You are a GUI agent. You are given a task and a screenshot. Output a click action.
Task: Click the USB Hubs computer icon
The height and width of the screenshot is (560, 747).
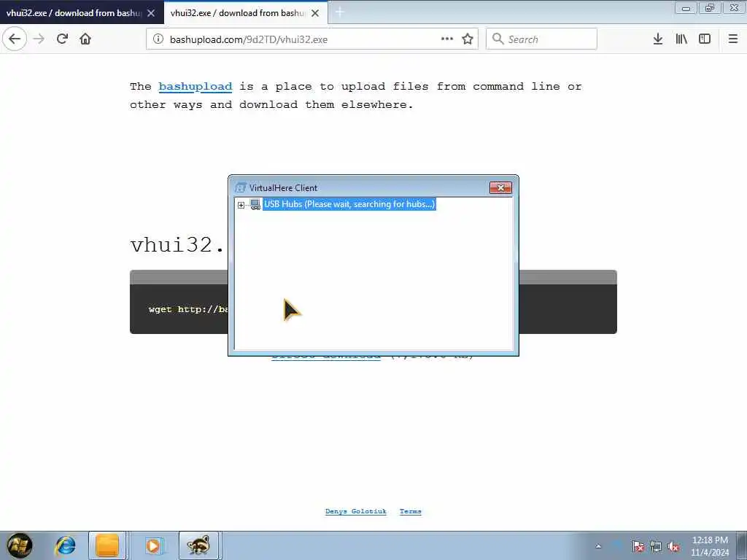tap(255, 205)
